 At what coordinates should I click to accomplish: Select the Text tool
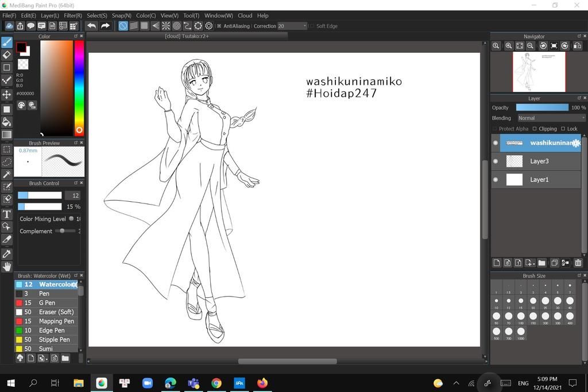tap(7, 214)
